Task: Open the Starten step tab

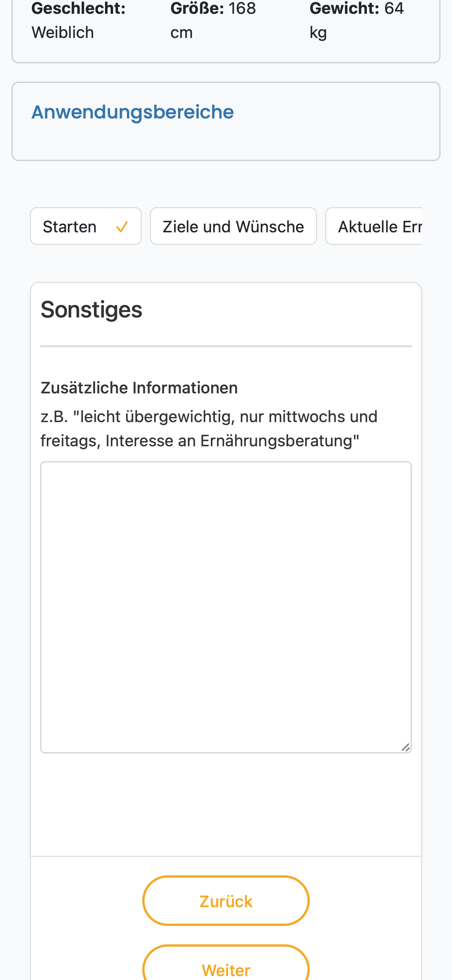Action: [86, 226]
